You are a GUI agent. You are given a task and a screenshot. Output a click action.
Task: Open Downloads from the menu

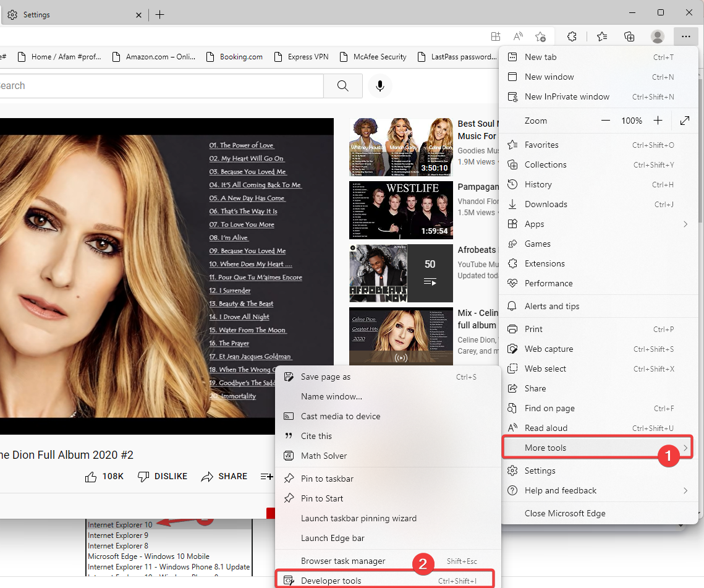pyautogui.click(x=598, y=205)
